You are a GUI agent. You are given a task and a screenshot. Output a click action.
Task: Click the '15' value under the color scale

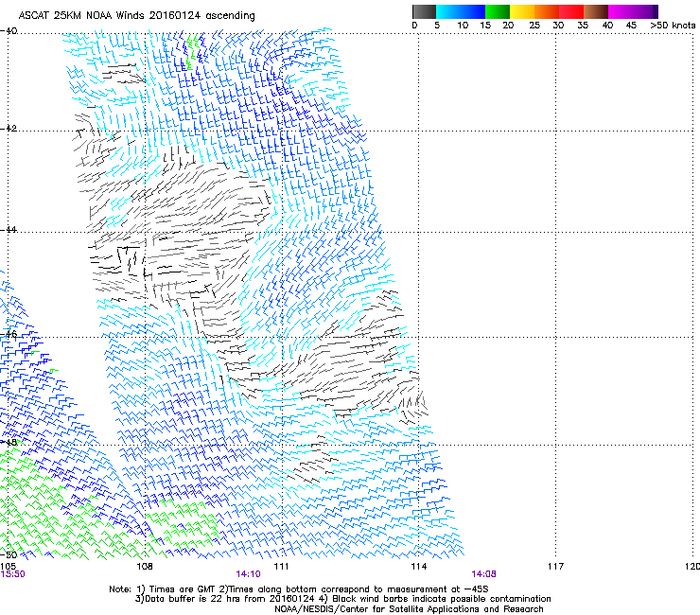(x=485, y=26)
